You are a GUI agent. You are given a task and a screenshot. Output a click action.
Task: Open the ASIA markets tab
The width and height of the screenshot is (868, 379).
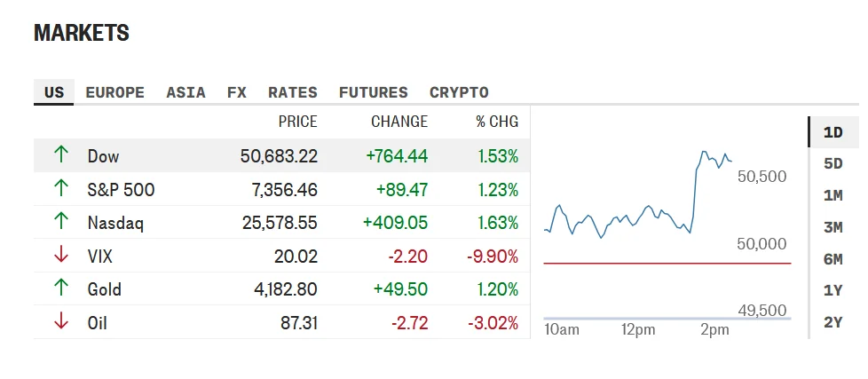(185, 92)
